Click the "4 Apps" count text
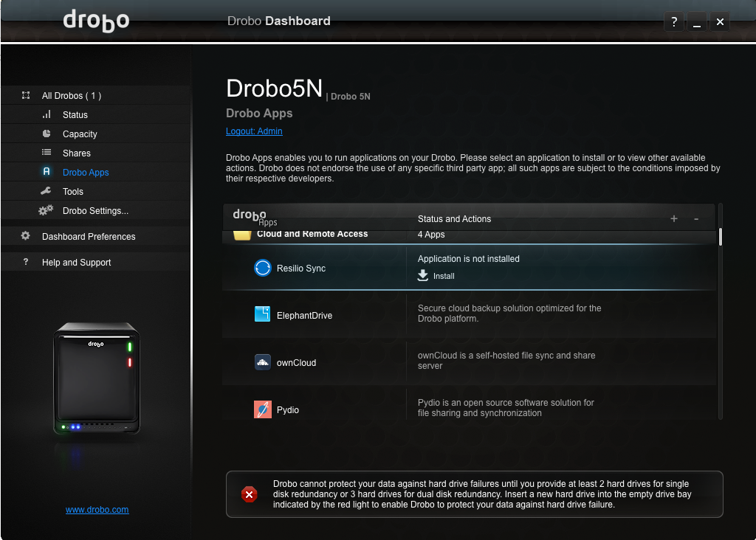The height and width of the screenshot is (540, 756). (x=431, y=235)
